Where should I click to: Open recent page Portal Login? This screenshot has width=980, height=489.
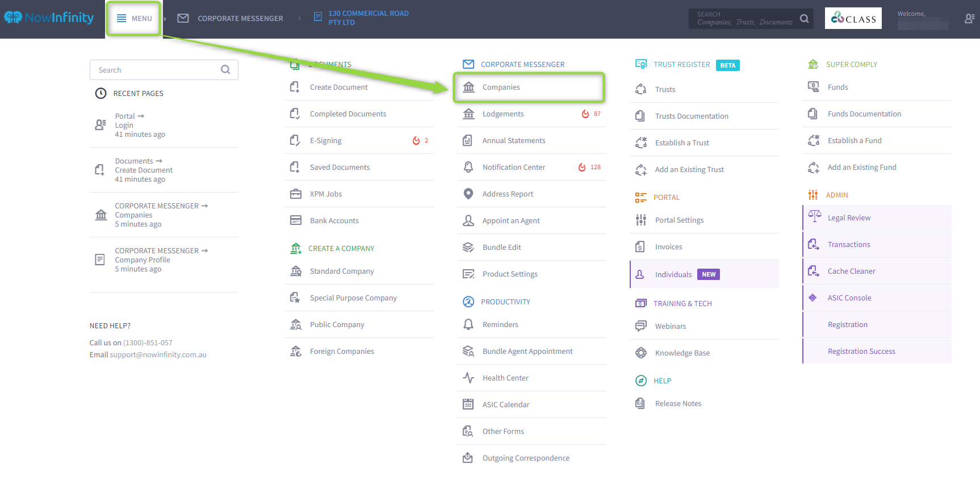point(164,125)
